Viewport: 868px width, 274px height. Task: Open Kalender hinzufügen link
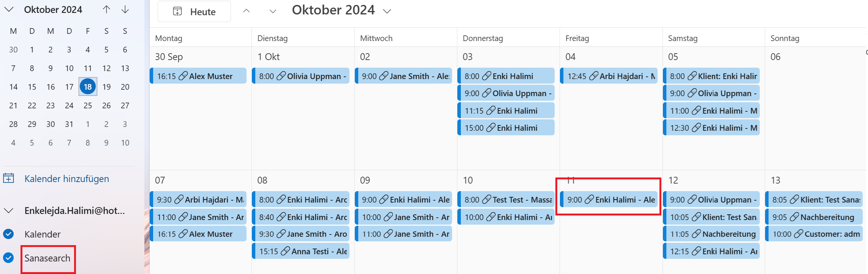coord(67,179)
